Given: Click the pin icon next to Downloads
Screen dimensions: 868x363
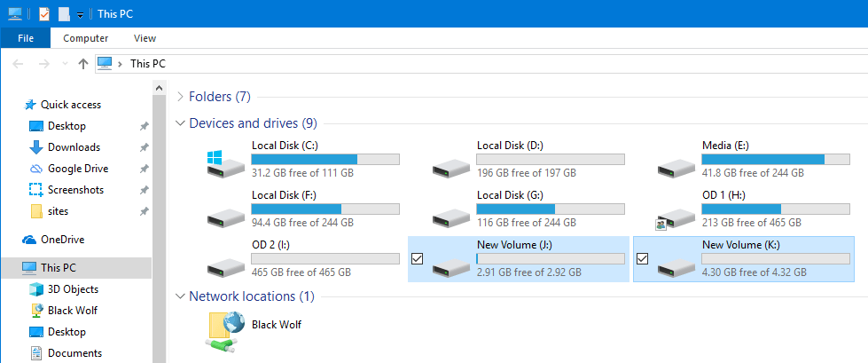Looking at the screenshot, I should 144,147.
